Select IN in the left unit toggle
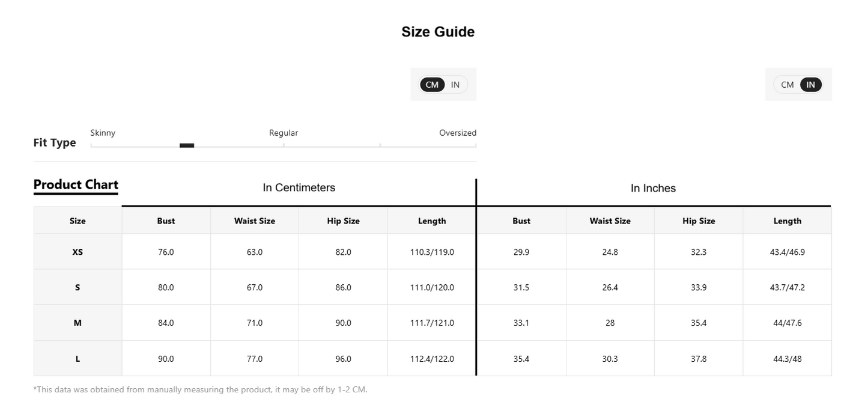Image resolution: width=868 pixels, height=420 pixels. pos(455,85)
